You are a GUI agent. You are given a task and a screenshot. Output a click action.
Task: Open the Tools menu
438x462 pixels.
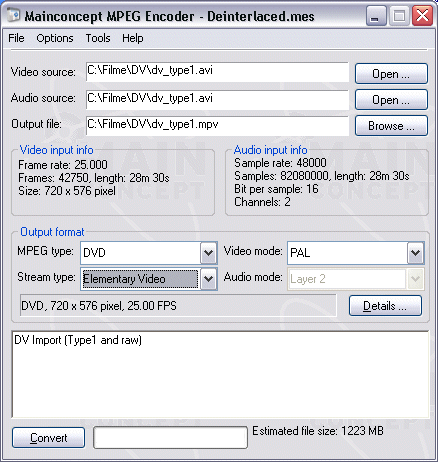point(98,38)
